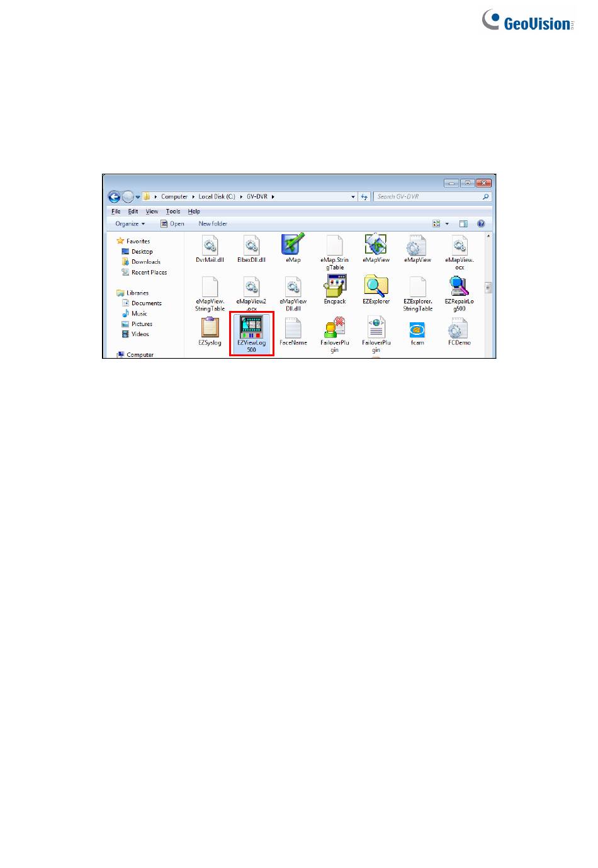This screenshot has width=598, height=868.
Task: Open the Organize dropdown menu
Action: (130, 223)
